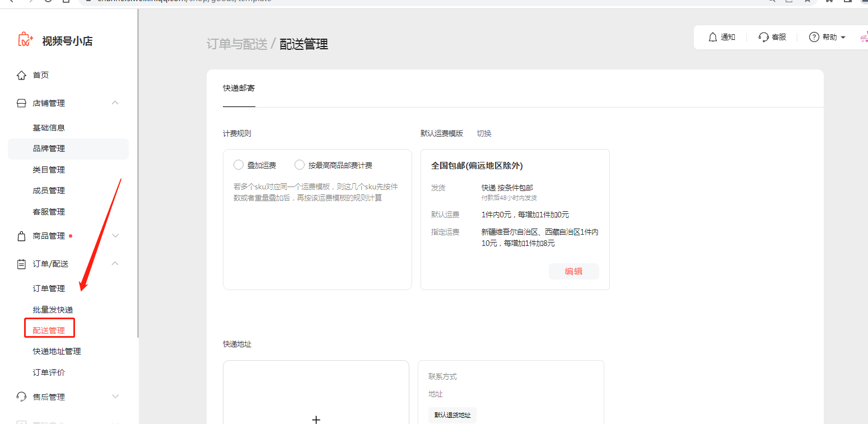
Task: Expand the 商品管理 menu chevron
Action: 115,236
